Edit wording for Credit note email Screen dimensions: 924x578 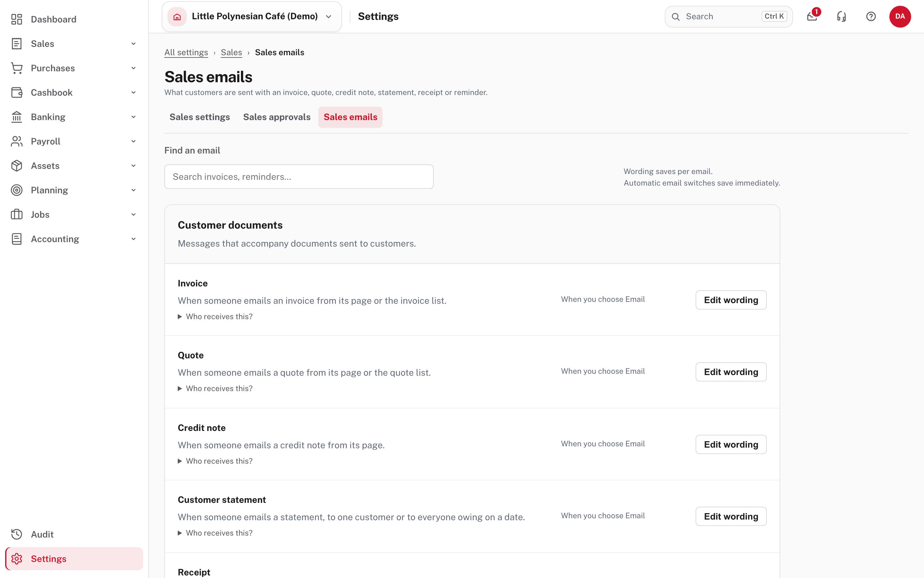coord(731,445)
